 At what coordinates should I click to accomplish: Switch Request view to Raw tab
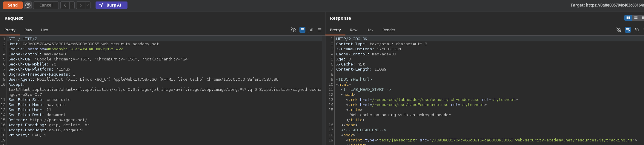pos(28,30)
